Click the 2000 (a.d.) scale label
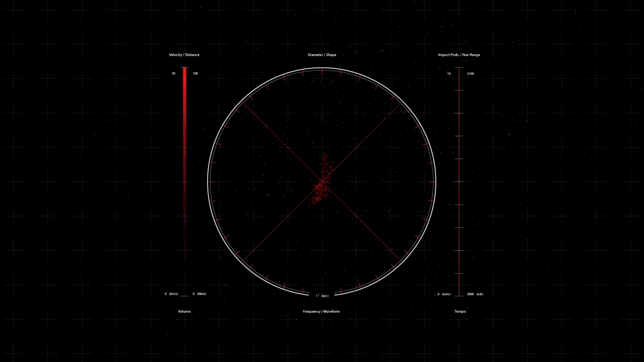 [x=475, y=294]
